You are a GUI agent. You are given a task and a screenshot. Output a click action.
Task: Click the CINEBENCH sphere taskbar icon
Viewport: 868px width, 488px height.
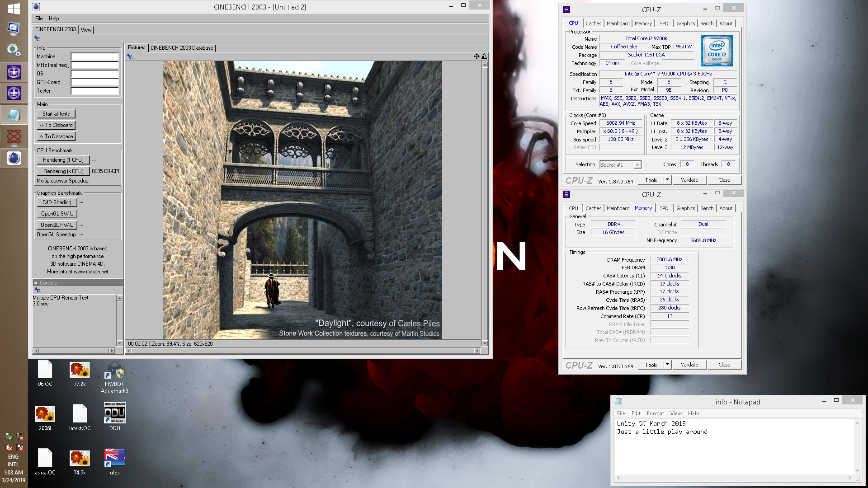14,158
